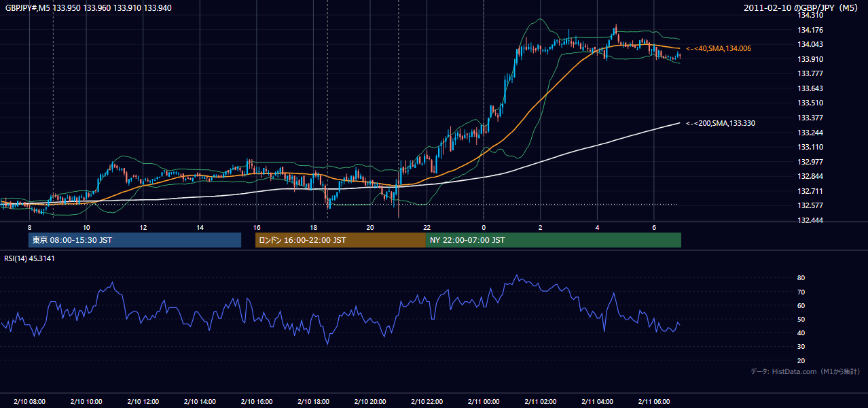Click hour label 16 on the price chart's hour axis
Screen dimensions: 868x408
tap(257, 227)
